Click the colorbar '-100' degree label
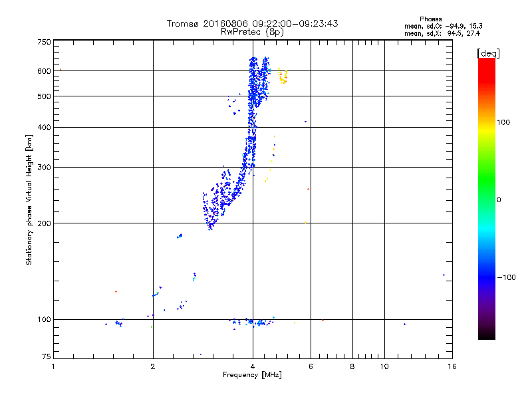Screen dimensions: 532x399 pos(506,277)
